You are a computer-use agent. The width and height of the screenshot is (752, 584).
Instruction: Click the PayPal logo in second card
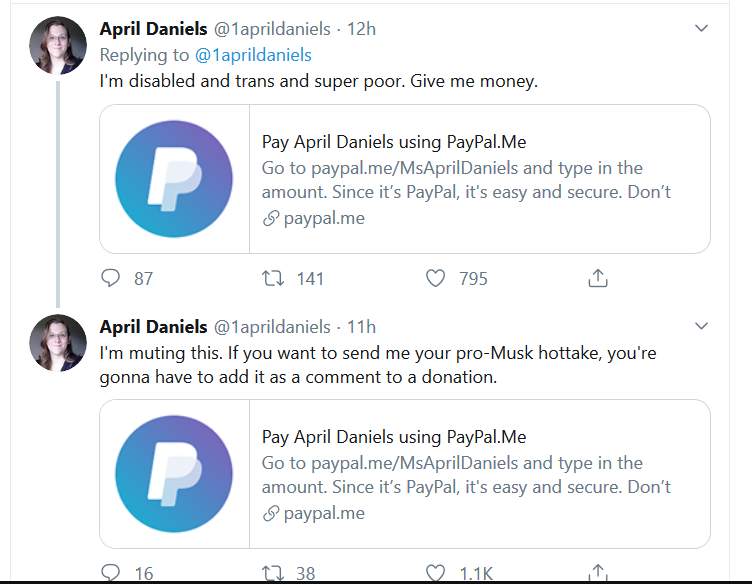click(x=174, y=474)
